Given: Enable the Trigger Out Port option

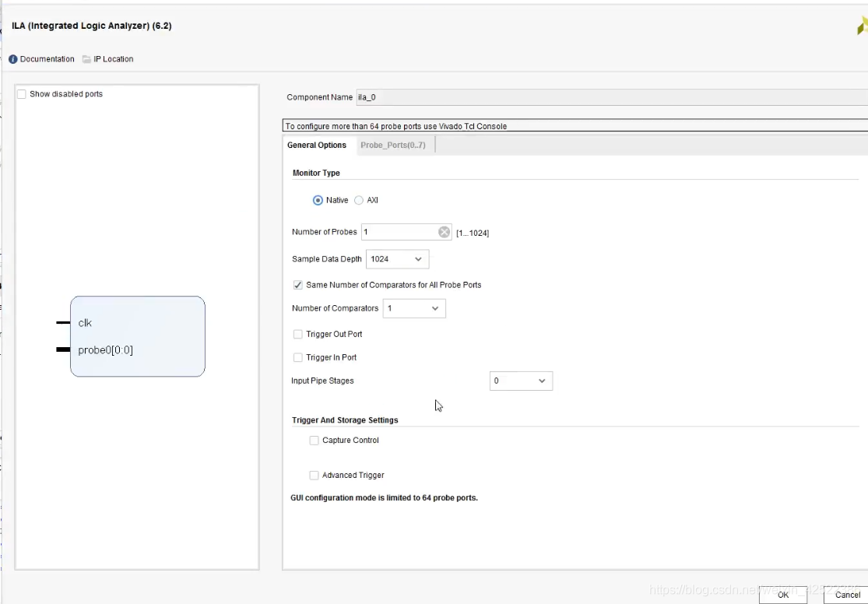Looking at the screenshot, I should 298,335.
